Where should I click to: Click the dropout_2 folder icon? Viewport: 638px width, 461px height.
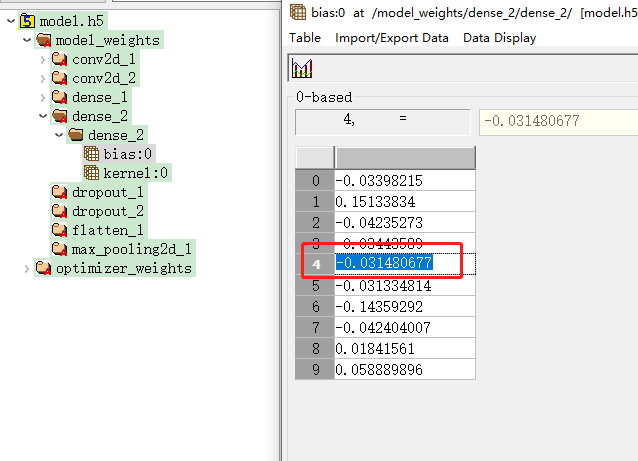(59, 211)
